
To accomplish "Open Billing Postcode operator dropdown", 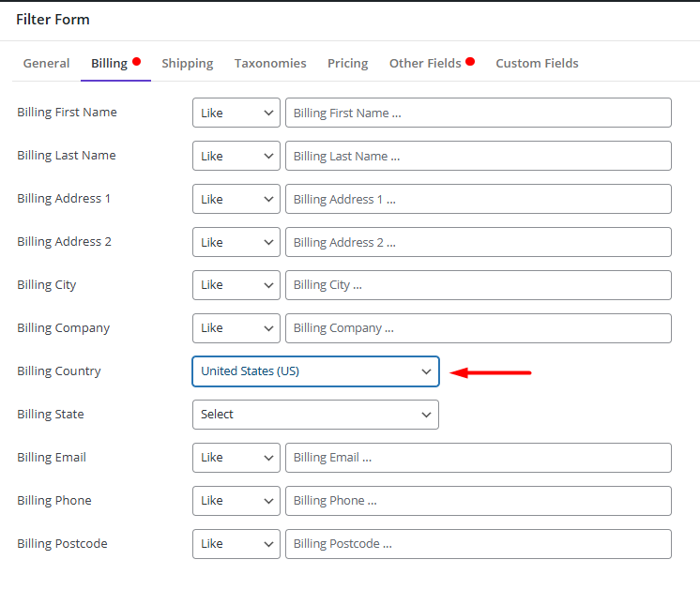I will pos(236,544).
